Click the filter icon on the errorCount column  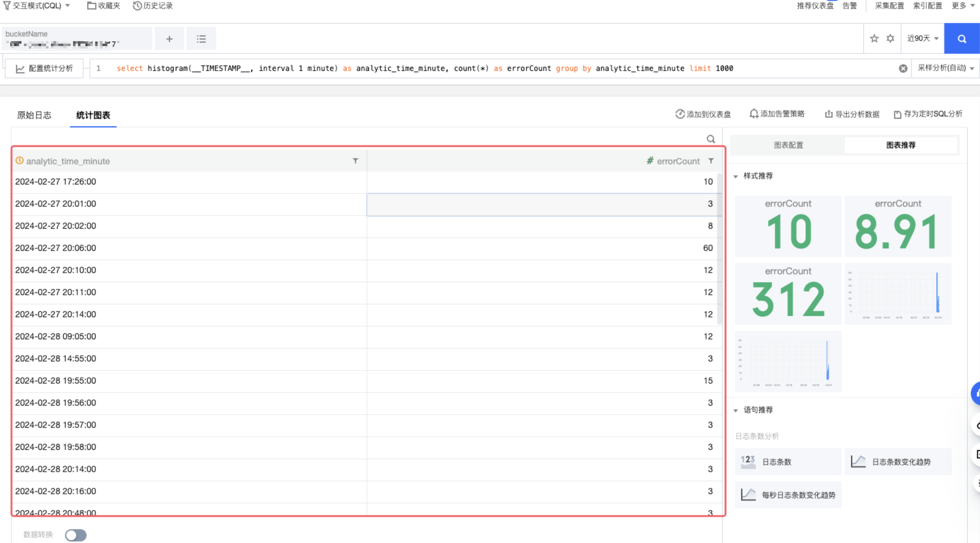point(711,161)
